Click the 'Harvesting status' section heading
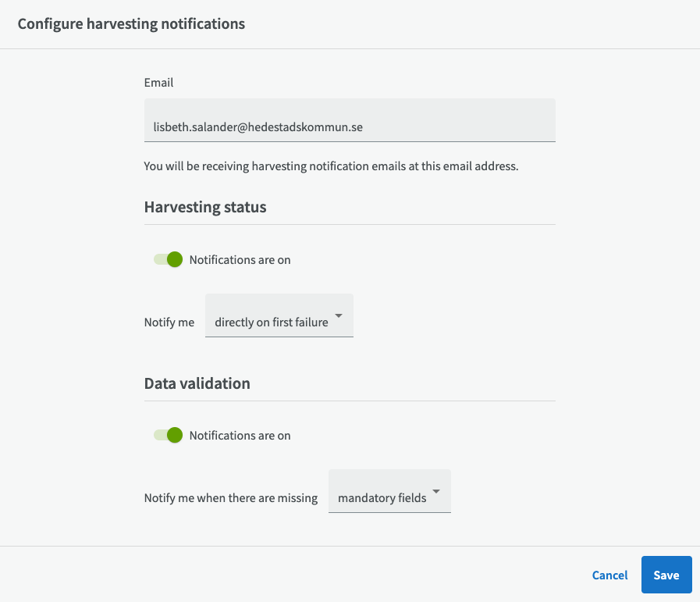This screenshot has height=602, width=700. 205,207
